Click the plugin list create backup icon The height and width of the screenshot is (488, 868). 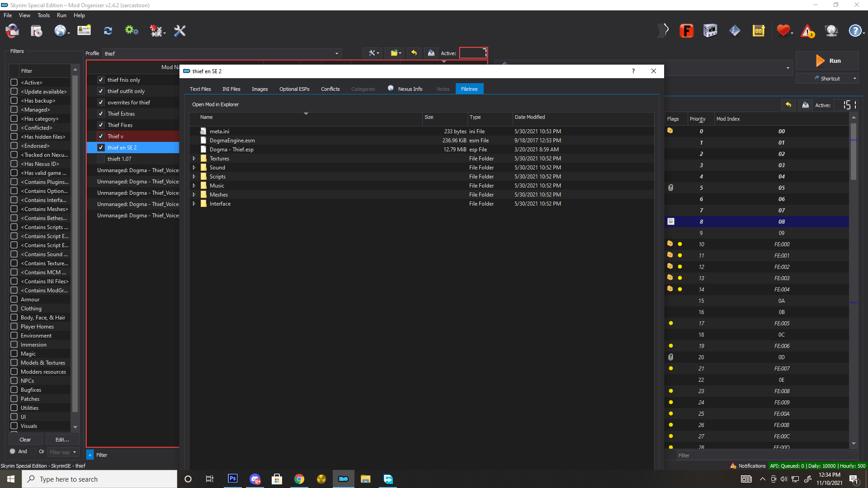pyautogui.click(x=806, y=105)
